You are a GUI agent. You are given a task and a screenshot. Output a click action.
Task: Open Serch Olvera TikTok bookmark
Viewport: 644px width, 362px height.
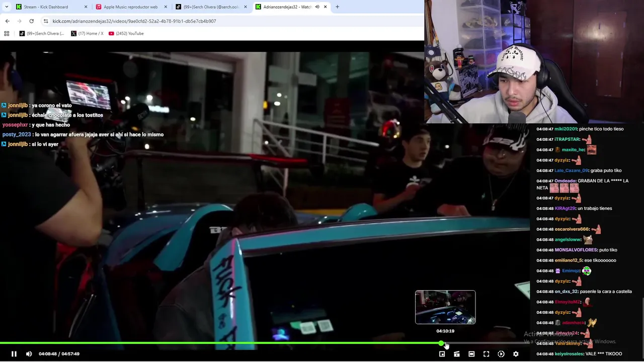point(42,34)
